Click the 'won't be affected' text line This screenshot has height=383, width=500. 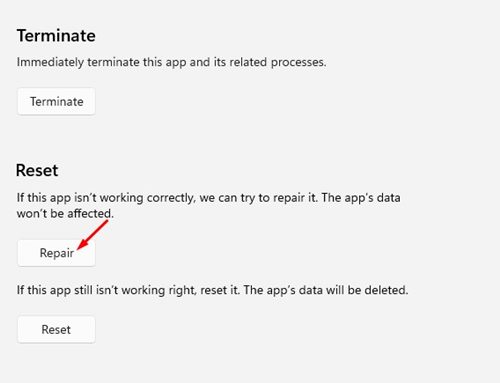coord(65,213)
